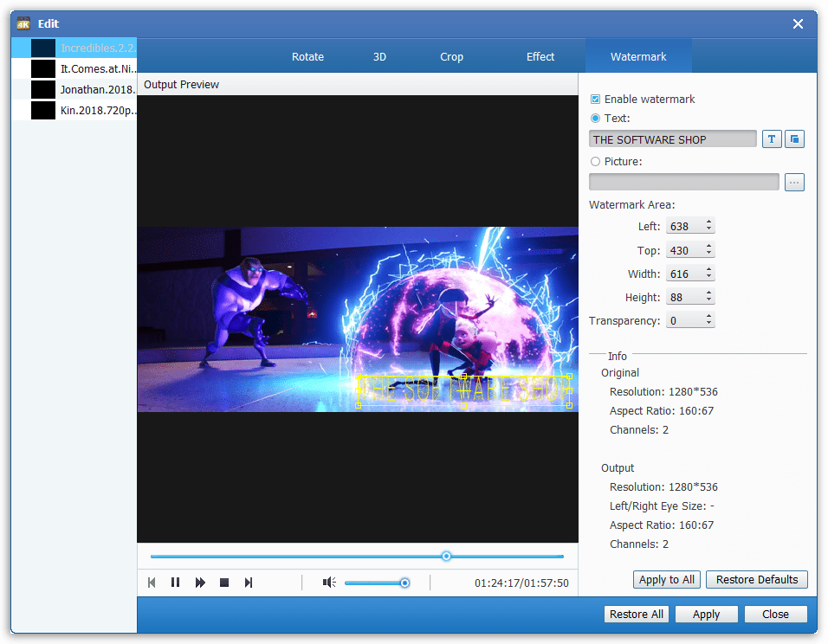
Task: Browse for a picture with the ellipsis button
Action: coord(794,182)
